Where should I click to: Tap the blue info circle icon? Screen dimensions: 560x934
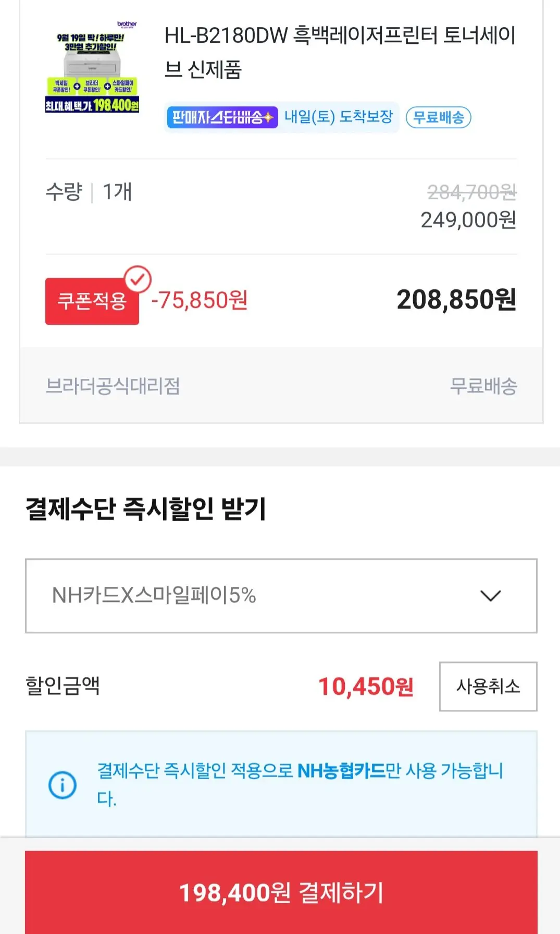point(63,785)
